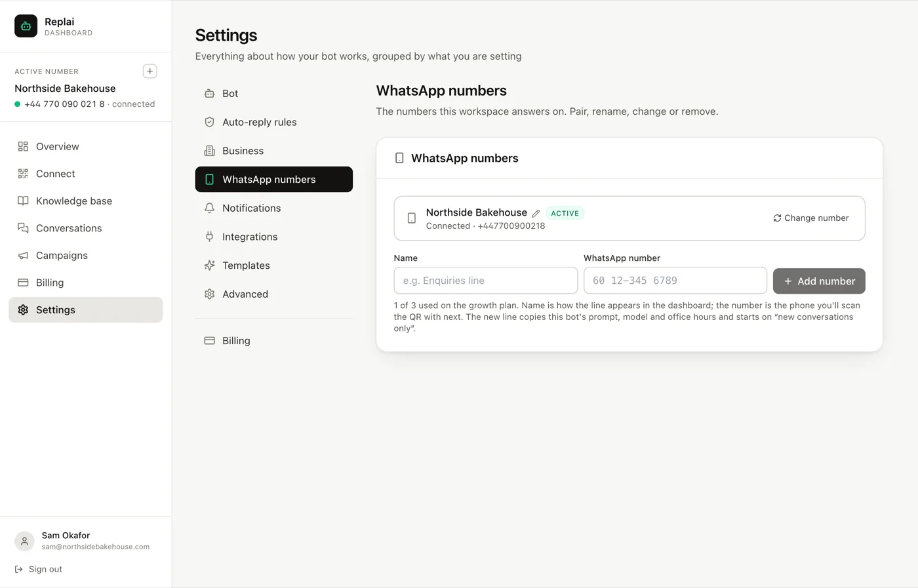Screen dimensions: 918x588
Task: Click the sidebar Billing card icon
Action: click(23, 283)
